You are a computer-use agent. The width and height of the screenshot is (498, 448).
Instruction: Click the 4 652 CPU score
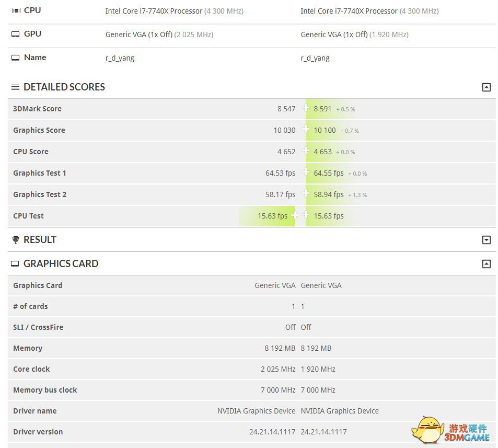286,152
